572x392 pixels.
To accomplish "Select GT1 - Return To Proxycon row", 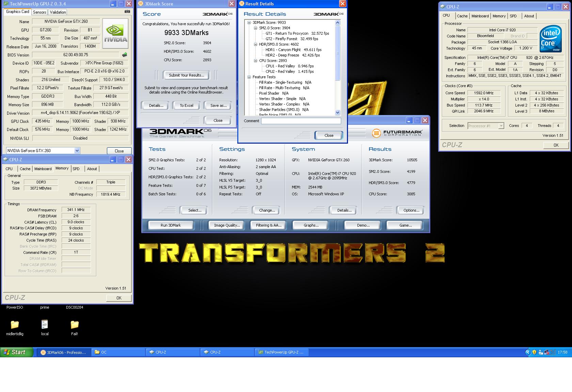I will (297, 33).
